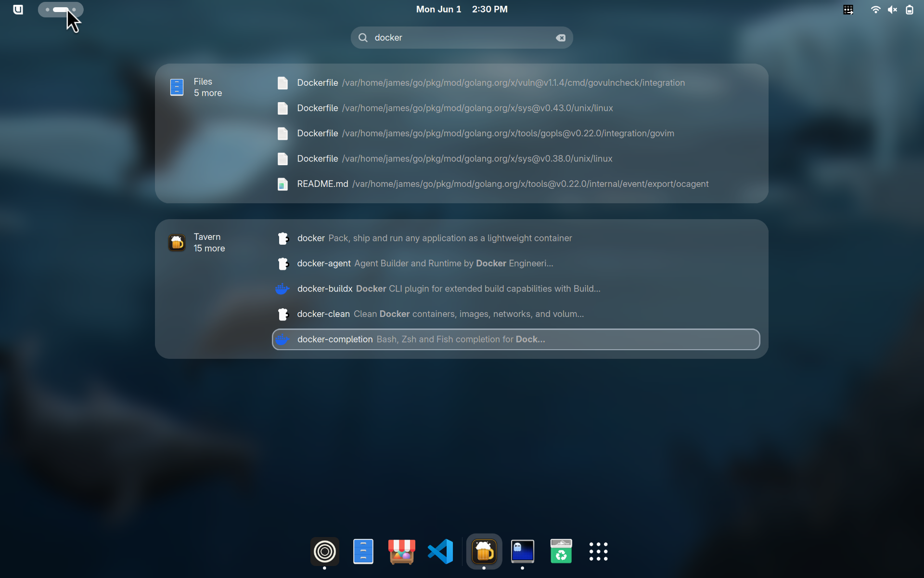The image size is (924, 578).
Task: Click chef hat icon beside docker-clean
Action: click(x=283, y=314)
